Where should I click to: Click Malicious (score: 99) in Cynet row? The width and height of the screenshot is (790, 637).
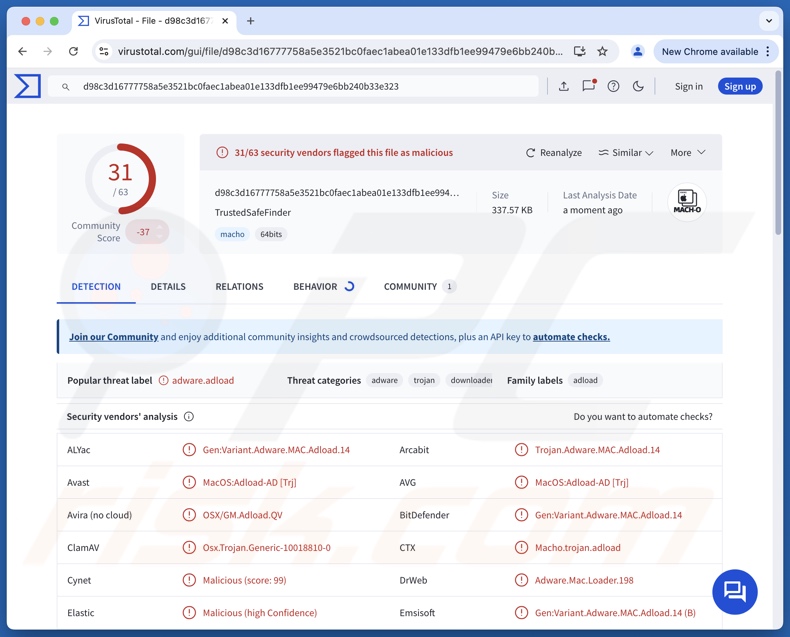244,581
